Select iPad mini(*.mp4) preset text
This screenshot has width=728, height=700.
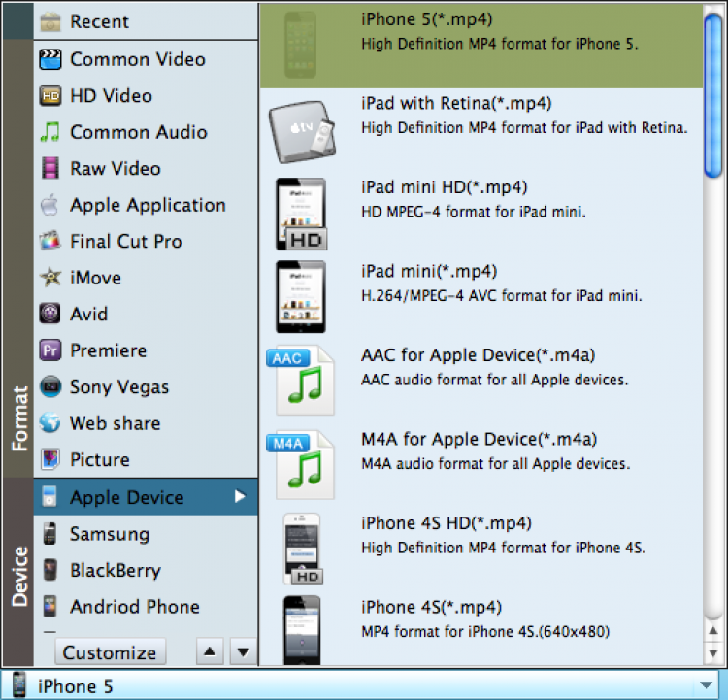coord(429,271)
